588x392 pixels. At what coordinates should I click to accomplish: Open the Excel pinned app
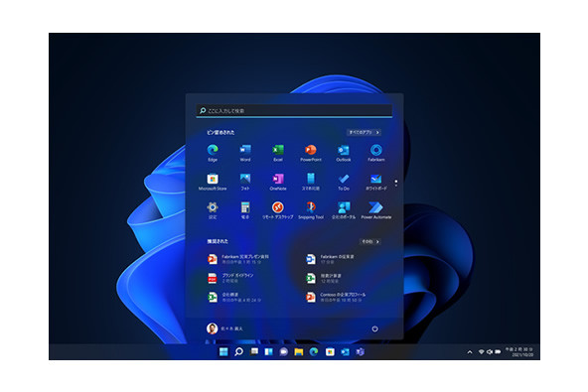point(278,153)
